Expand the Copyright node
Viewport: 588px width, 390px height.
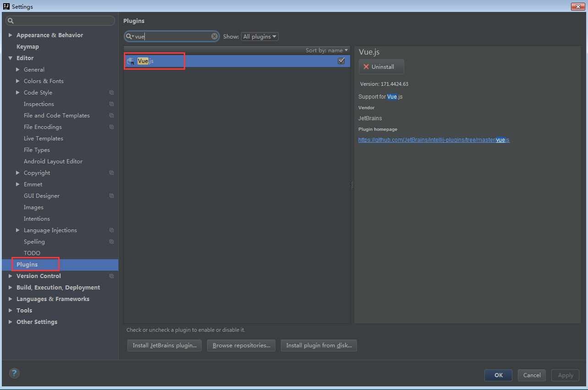click(18, 173)
